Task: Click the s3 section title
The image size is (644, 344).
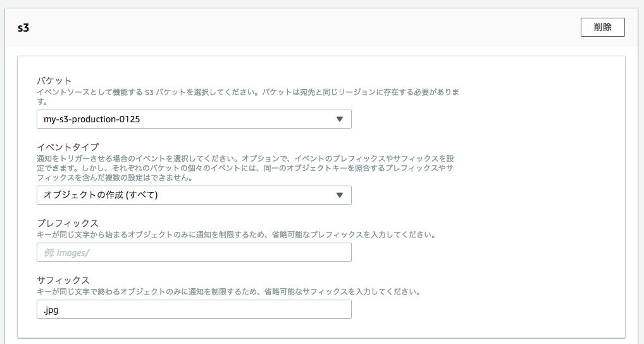Action: pyautogui.click(x=24, y=28)
